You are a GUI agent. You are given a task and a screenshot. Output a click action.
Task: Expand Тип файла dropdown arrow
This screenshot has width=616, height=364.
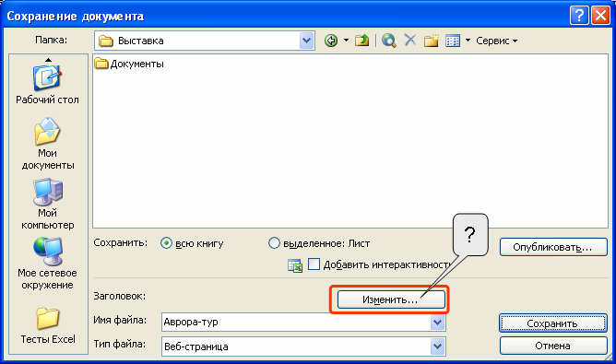pos(438,346)
